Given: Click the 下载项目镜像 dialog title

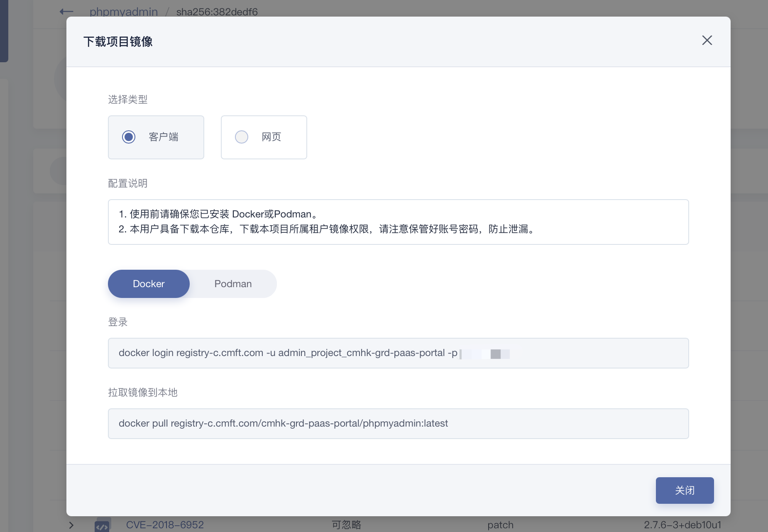Looking at the screenshot, I should click(118, 41).
